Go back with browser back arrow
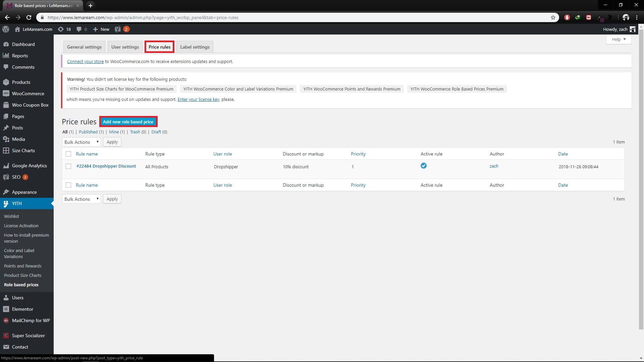 (x=7, y=17)
